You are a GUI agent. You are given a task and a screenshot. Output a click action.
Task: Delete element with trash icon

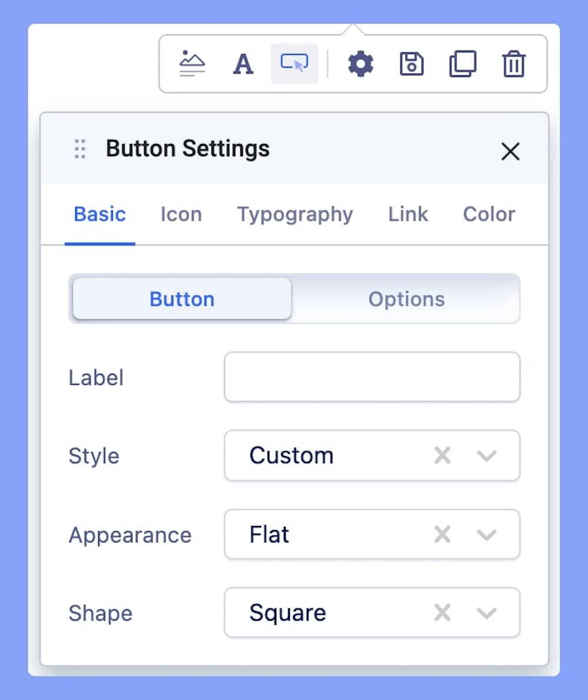pyautogui.click(x=513, y=63)
